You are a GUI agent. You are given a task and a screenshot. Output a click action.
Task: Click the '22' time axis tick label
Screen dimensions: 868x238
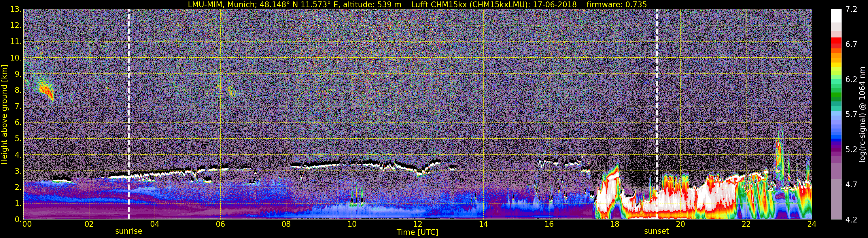[x=746, y=224]
